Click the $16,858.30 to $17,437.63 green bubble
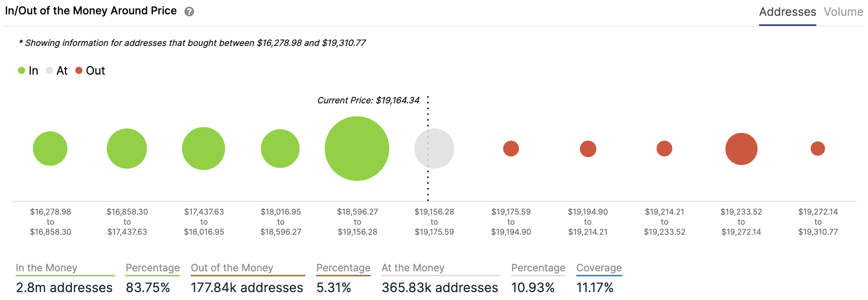 pos(127,149)
